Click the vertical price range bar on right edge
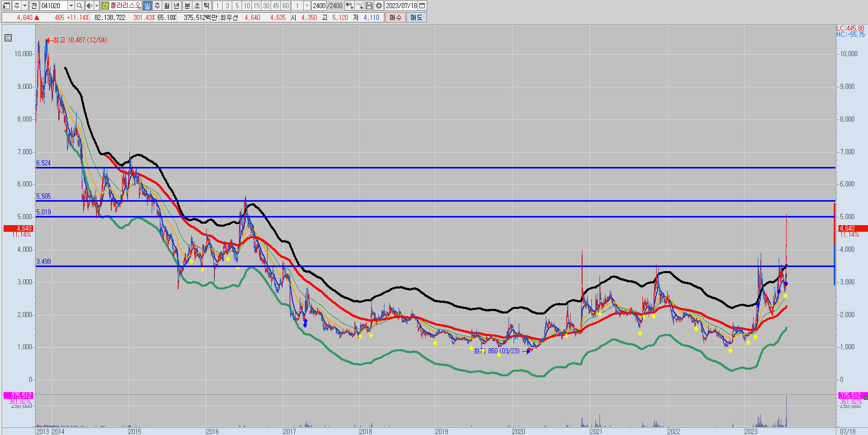The image size is (868, 435). [x=835, y=244]
